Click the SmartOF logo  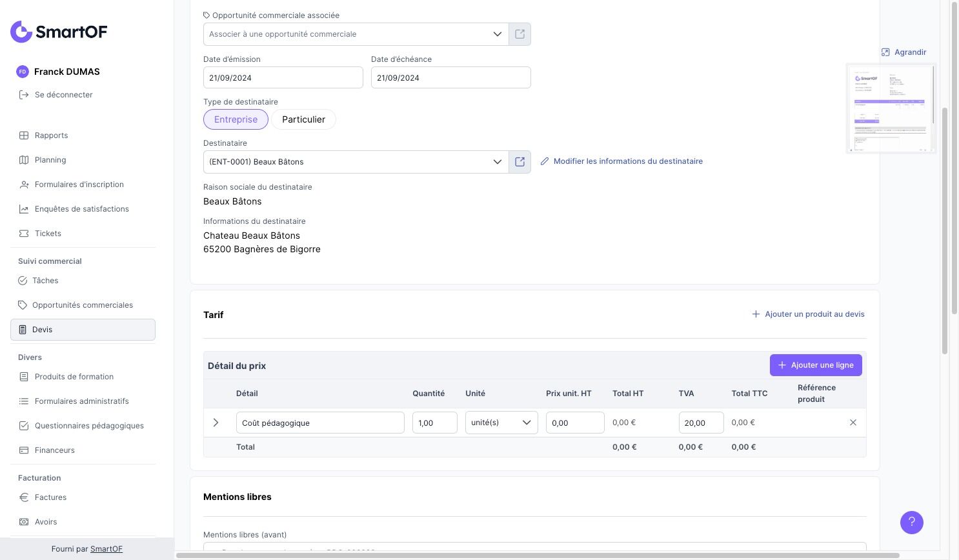pos(59,32)
